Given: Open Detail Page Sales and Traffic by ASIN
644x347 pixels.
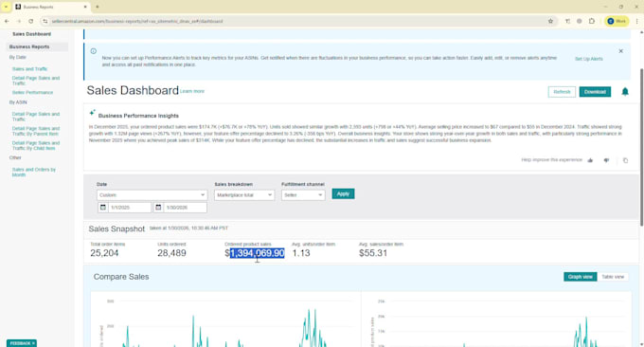Looking at the screenshot, I should point(36,117).
